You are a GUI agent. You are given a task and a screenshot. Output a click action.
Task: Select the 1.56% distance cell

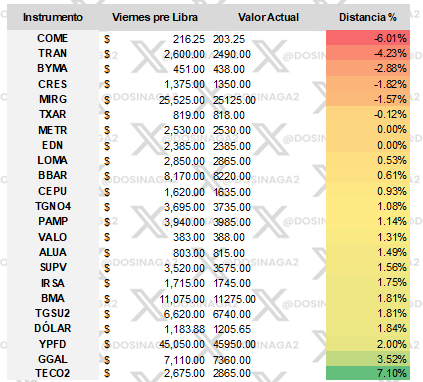tap(368, 268)
